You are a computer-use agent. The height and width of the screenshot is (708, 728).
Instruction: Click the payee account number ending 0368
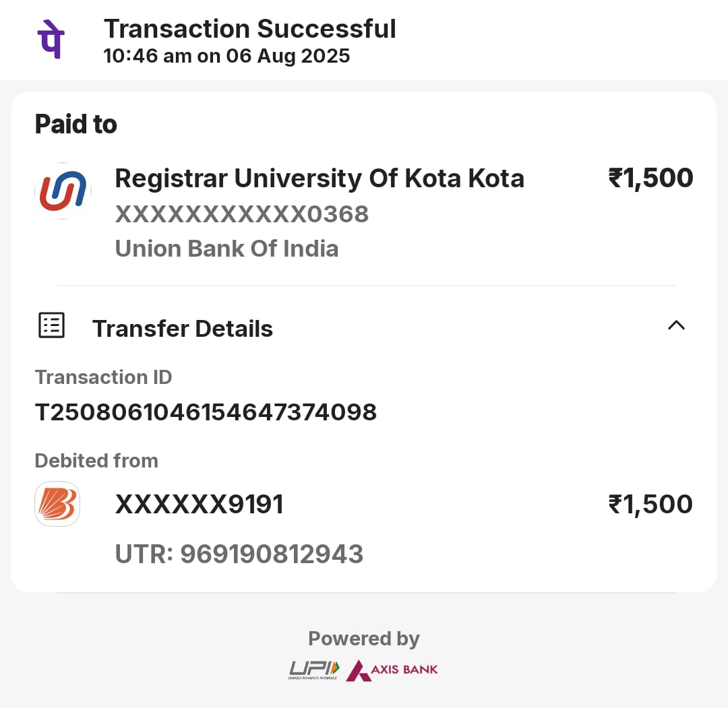point(241,214)
